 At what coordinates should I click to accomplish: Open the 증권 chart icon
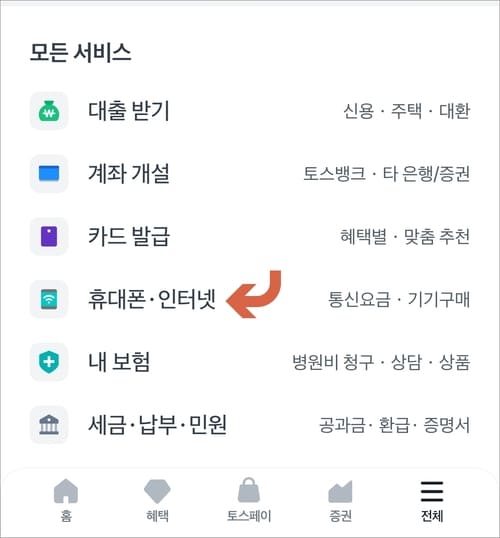point(340,492)
